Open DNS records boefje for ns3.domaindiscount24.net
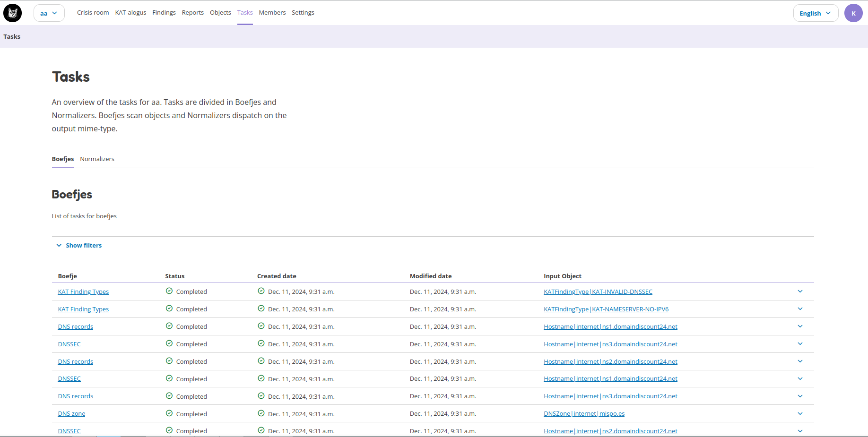The image size is (868, 437). pyautogui.click(x=76, y=396)
